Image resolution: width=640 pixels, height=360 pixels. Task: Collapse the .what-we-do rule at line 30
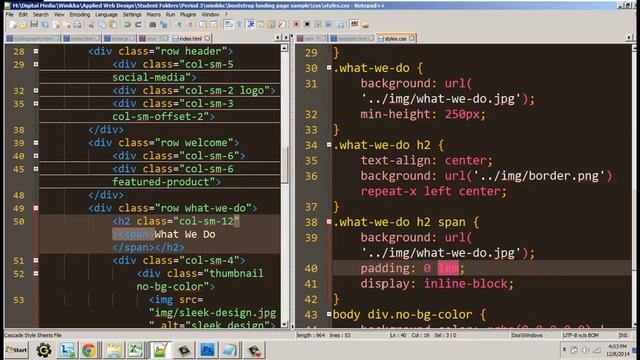click(x=329, y=68)
